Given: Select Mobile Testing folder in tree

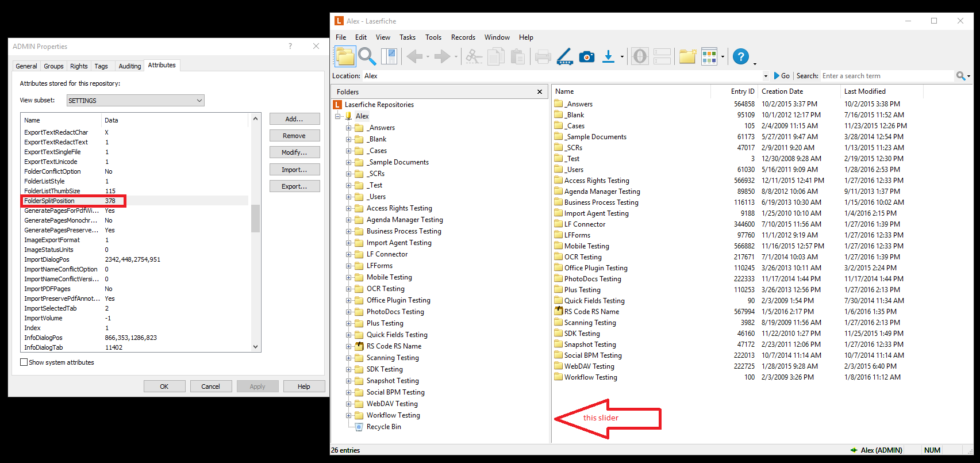Looking at the screenshot, I should [389, 277].
